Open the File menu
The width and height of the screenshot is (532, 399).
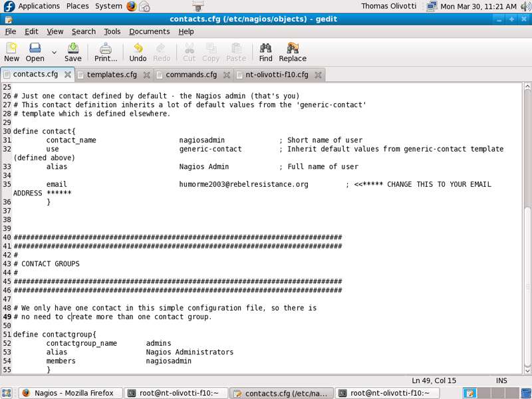11,31
